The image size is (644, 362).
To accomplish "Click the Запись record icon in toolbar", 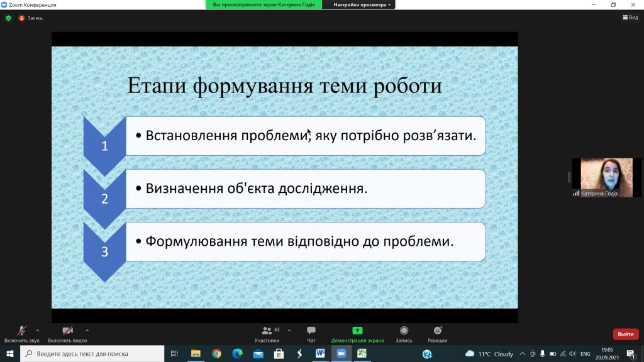I will (404, 331).
